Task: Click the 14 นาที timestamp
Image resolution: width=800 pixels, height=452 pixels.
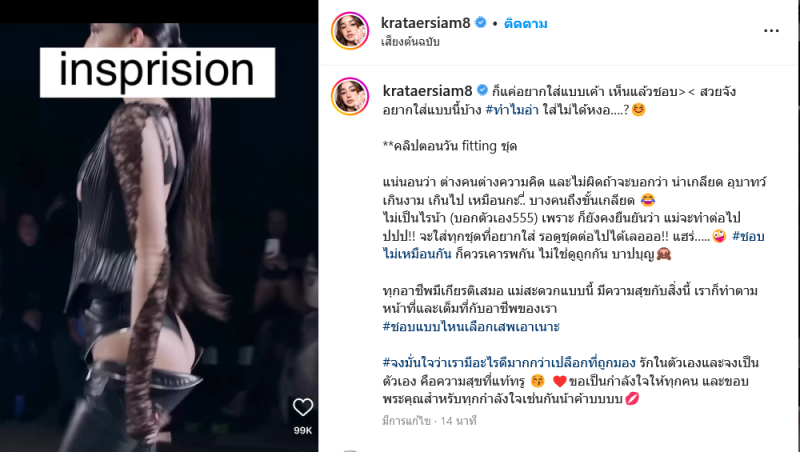Action: [x=458, y=421]
